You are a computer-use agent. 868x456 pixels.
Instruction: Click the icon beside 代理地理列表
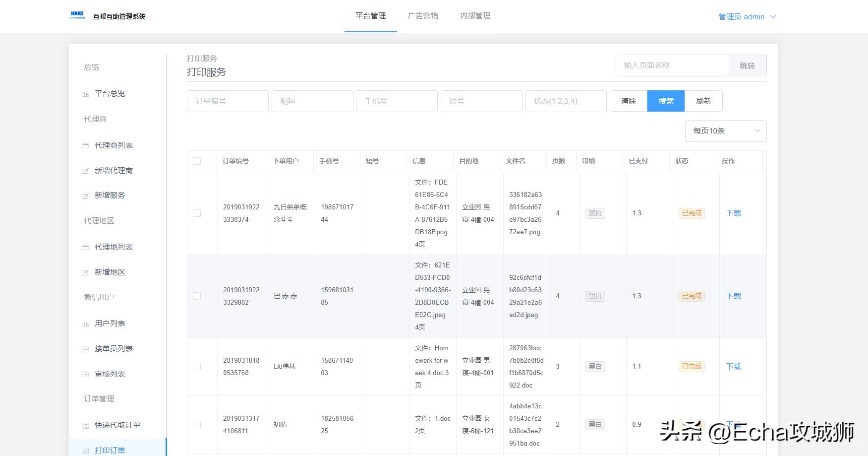coord(86,247)
